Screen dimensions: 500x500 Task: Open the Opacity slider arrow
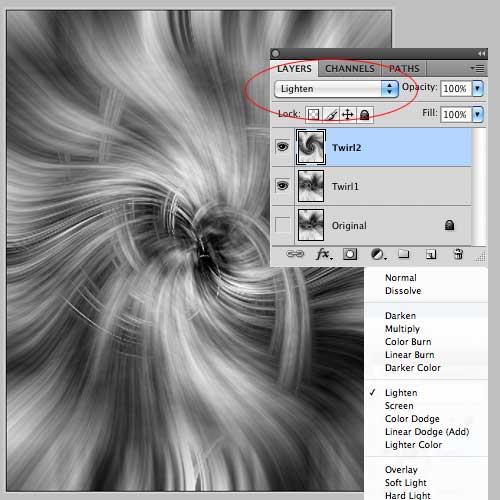pyautogui.click(x=478, y=88)
